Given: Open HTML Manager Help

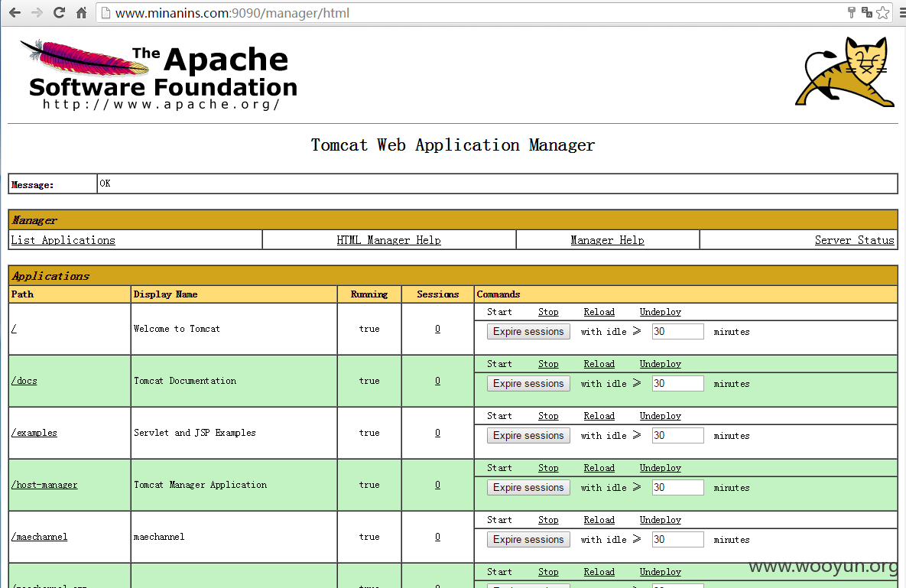Looking at the screenshot, I should 389,240.
